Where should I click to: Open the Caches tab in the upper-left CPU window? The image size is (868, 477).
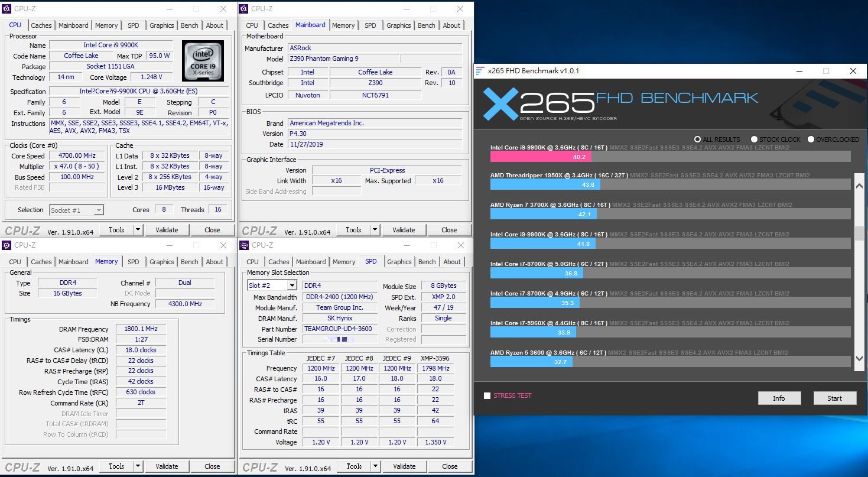(x=41, y=25)
